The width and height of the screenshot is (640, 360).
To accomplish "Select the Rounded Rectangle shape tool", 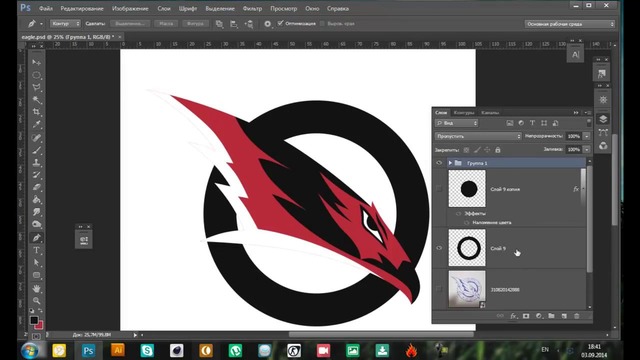I will click(x=36, y=275).
